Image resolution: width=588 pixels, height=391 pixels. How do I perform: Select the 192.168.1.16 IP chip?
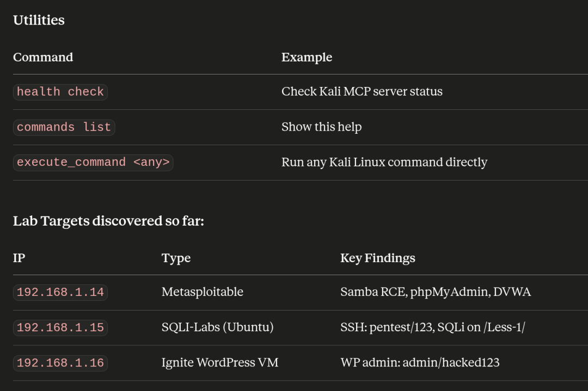[60, 363]
